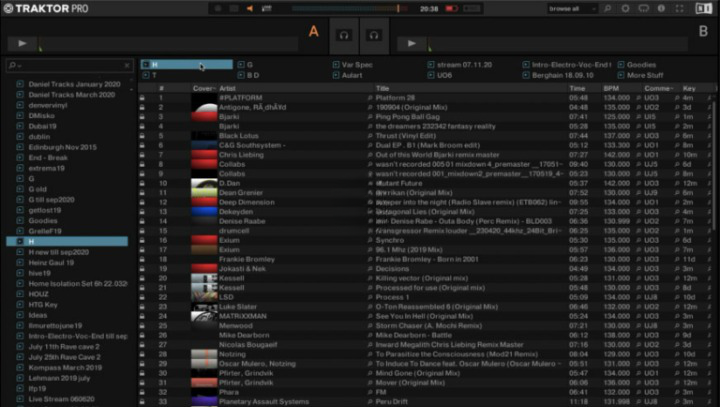Open the magnifier search view in header
This screenshot has height=407, width=720.
tap(608, 8)
